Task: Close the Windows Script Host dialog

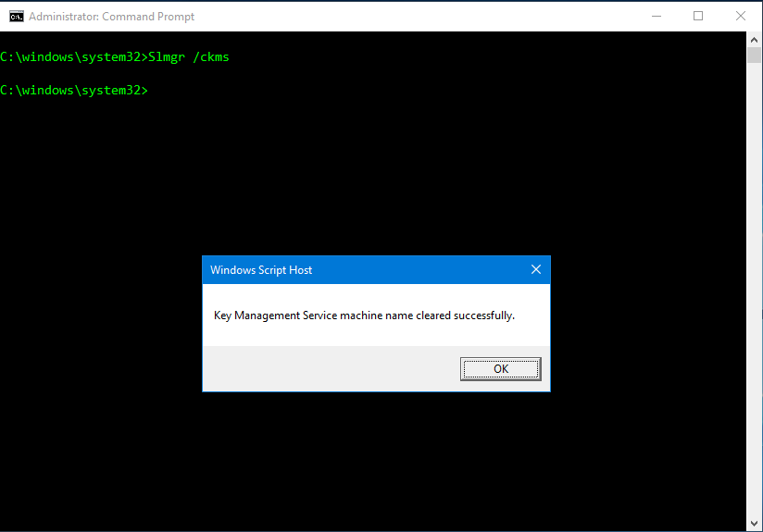Action: pos(535,270)
